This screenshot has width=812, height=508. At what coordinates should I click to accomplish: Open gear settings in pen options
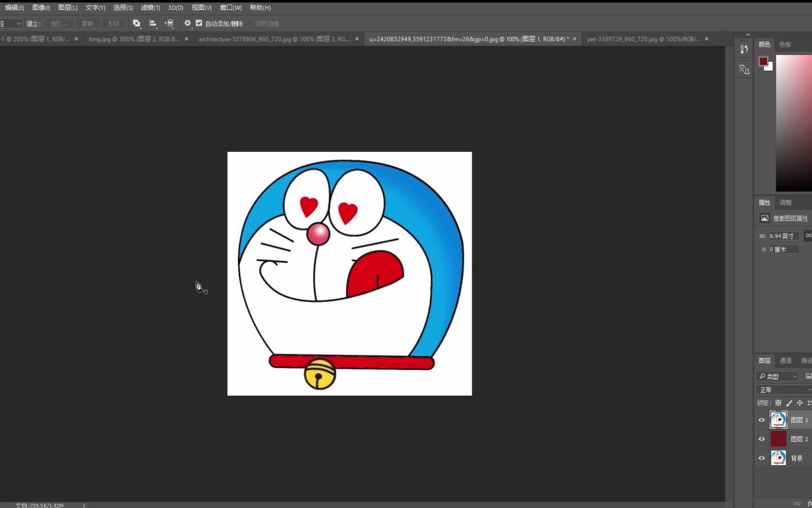tap(187, 23)
